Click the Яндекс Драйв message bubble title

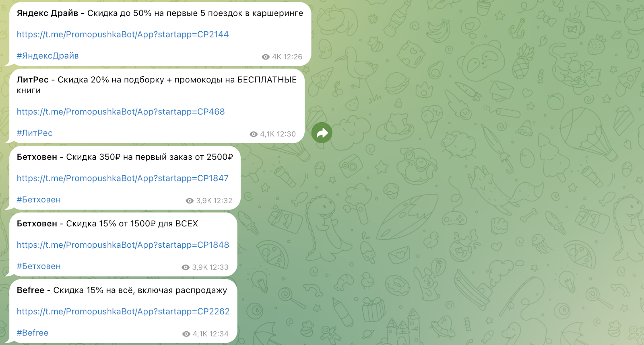(x=47, y=13)
